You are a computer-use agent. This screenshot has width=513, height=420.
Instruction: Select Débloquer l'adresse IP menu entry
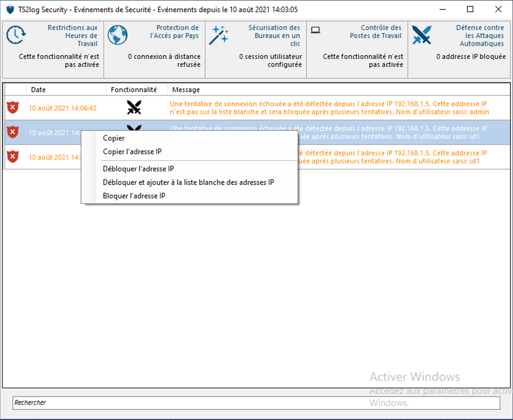[138, 169]
